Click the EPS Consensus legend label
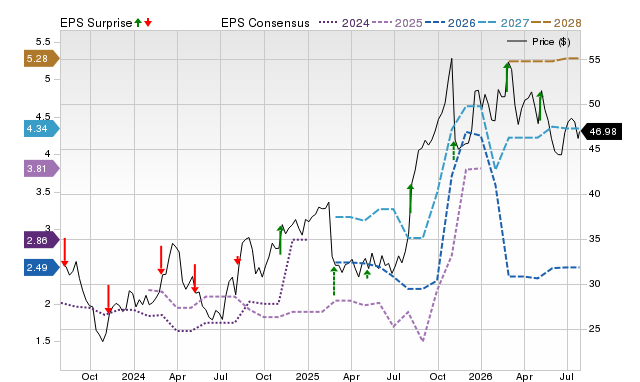This screenshot has width=640, height=382. [x=265, y=23]
